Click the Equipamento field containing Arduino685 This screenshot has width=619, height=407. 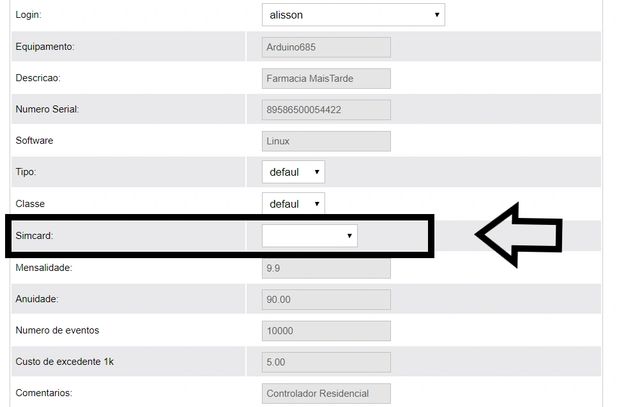[x=325, y=47]
